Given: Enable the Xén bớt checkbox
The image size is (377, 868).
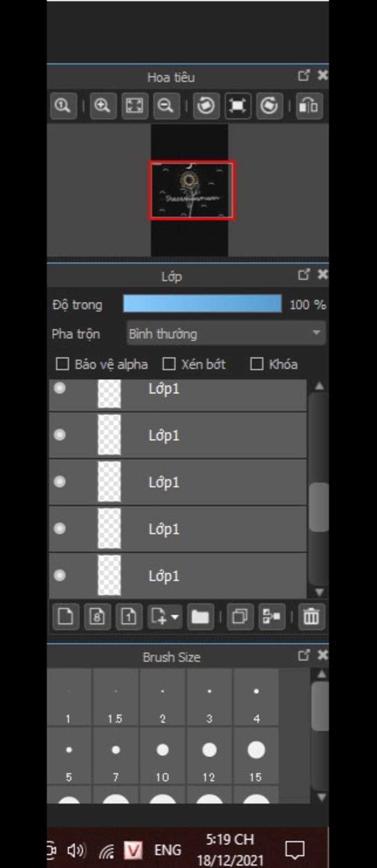Looking at the screenshot, I should (169, 364).
